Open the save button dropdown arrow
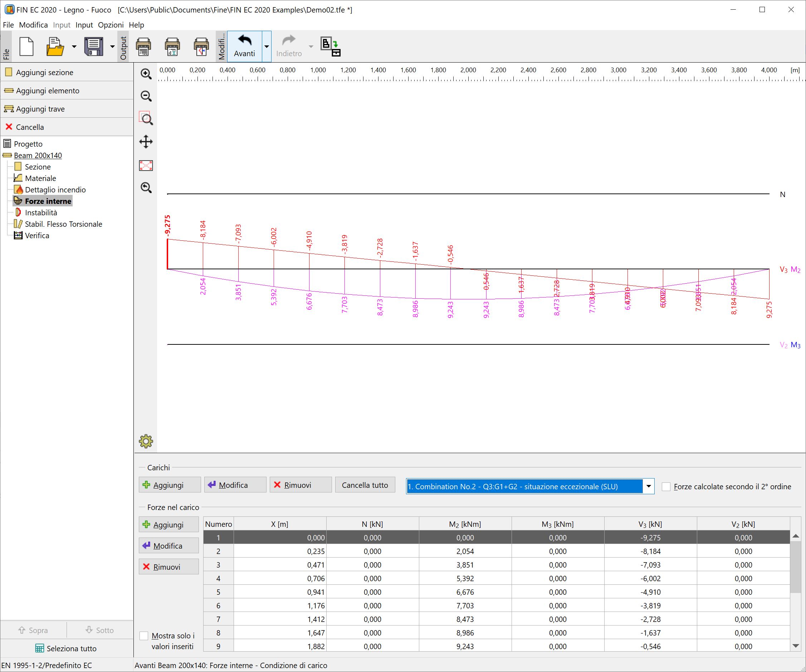 112,46
